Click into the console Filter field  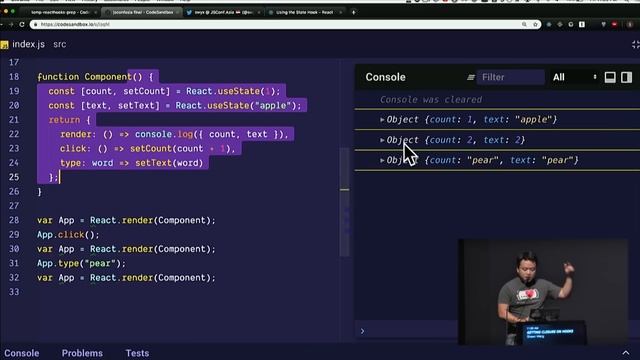(x=511, y=77)
